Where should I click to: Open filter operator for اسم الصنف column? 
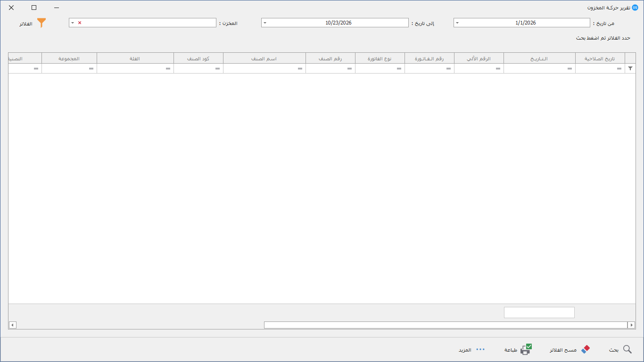tap(300, 69)
